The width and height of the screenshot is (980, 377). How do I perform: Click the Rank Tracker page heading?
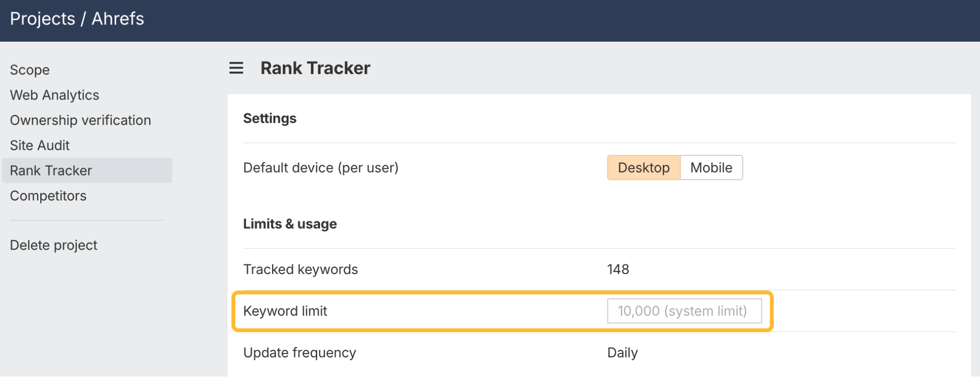tap(315, 68)
